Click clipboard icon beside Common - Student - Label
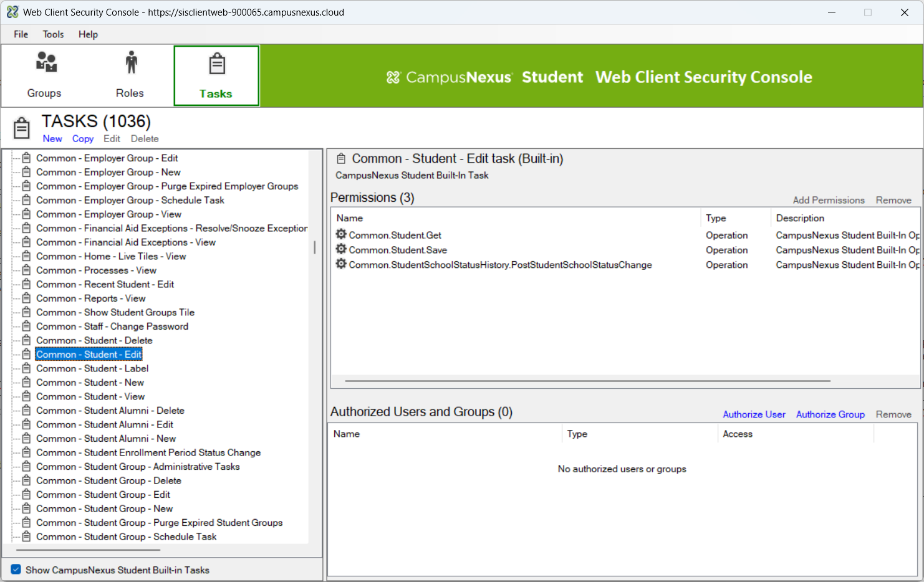The image size is (924, 582). [26, 368]
